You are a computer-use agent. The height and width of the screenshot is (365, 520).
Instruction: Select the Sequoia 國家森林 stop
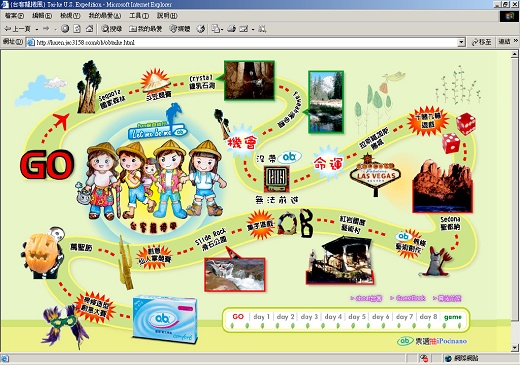click(x=112, y=99)
